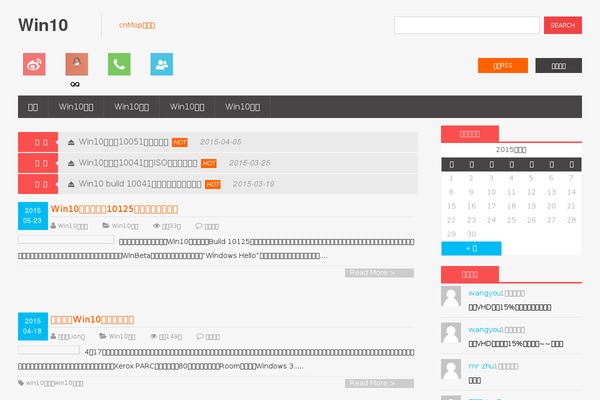
Task: Open the cnMop orange link
Action: (137, 25)
